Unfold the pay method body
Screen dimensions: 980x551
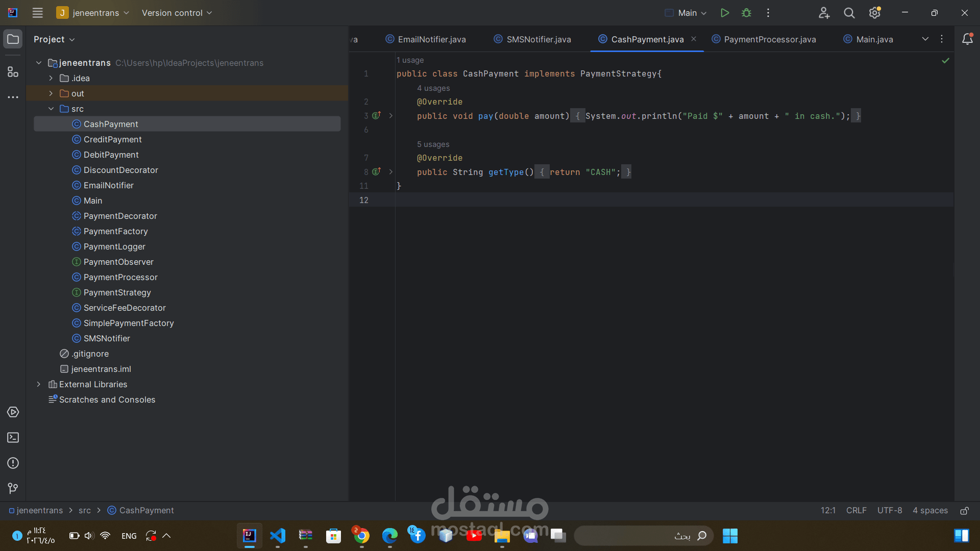391,116
